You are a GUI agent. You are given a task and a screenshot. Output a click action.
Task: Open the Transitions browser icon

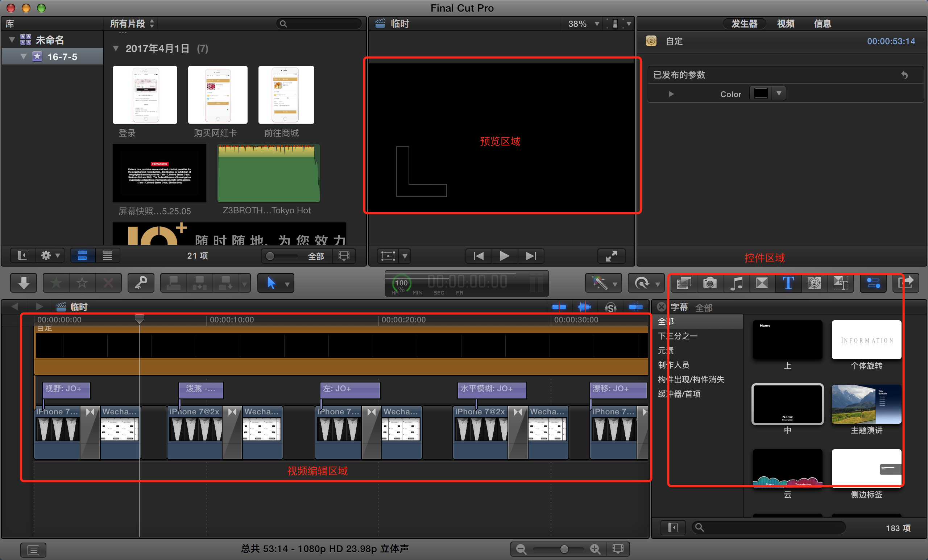pyautogui.click(x=762, y=283)
